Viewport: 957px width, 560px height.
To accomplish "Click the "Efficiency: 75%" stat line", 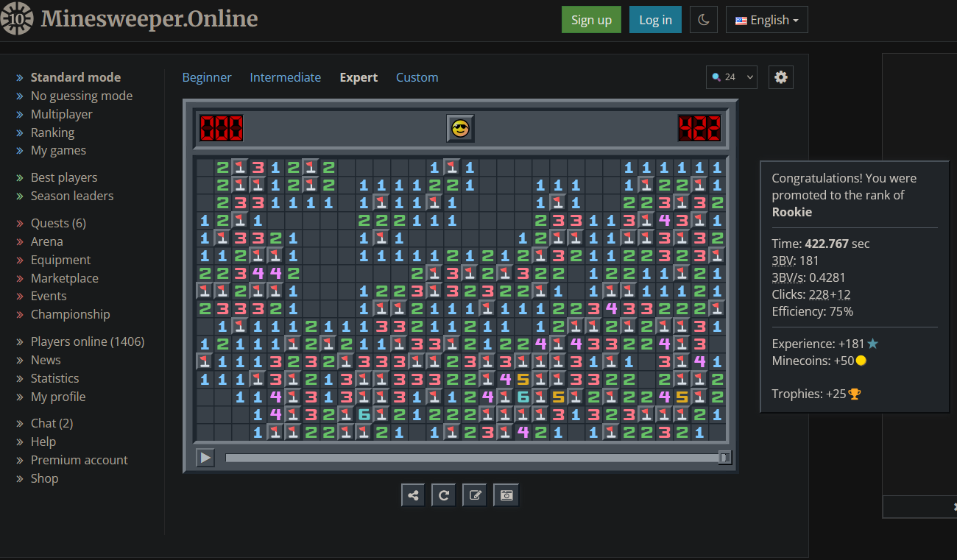I will 813,311.
